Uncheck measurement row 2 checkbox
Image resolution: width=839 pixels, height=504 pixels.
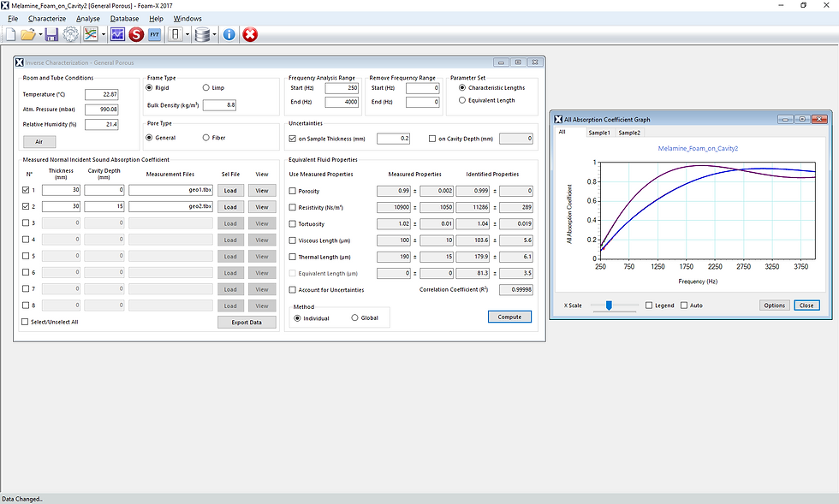tap(26, 206)
